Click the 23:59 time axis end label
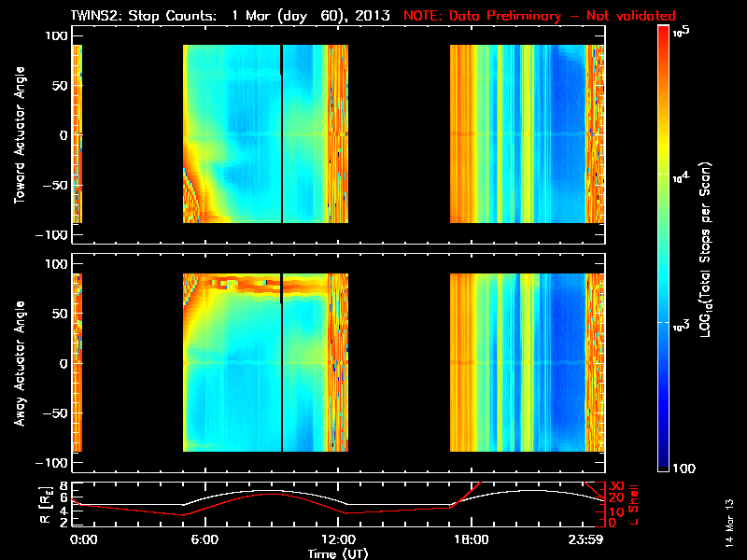The width and height of the screenshot is (747, 560). click(585, 539)
